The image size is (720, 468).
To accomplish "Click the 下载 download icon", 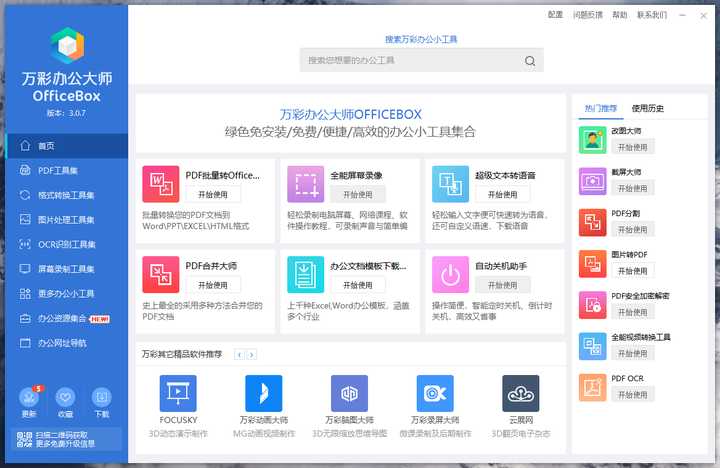I will click(x=102, y=398).
